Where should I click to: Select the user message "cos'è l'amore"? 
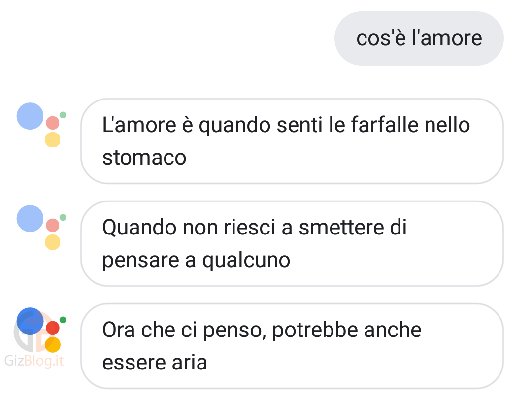click(419, 38)
